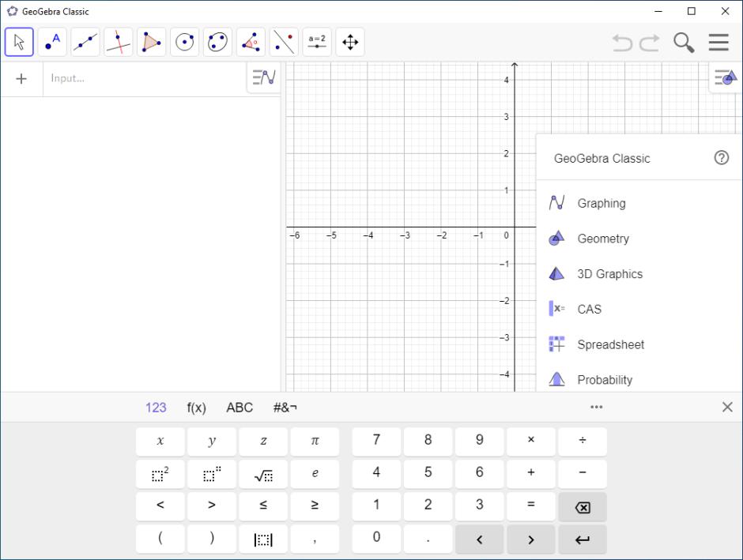Tap the cursor left arrow key
Screen dimensions: 743x560
[480, 539]
